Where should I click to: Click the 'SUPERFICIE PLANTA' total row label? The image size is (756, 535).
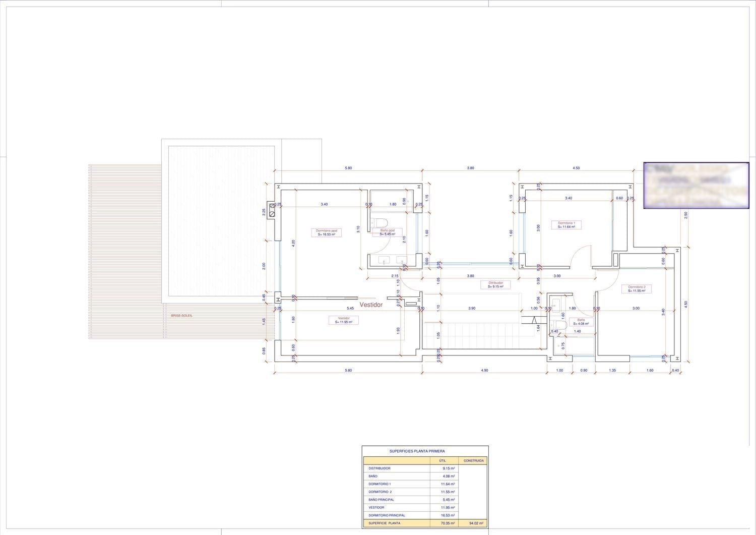(384, 523)
